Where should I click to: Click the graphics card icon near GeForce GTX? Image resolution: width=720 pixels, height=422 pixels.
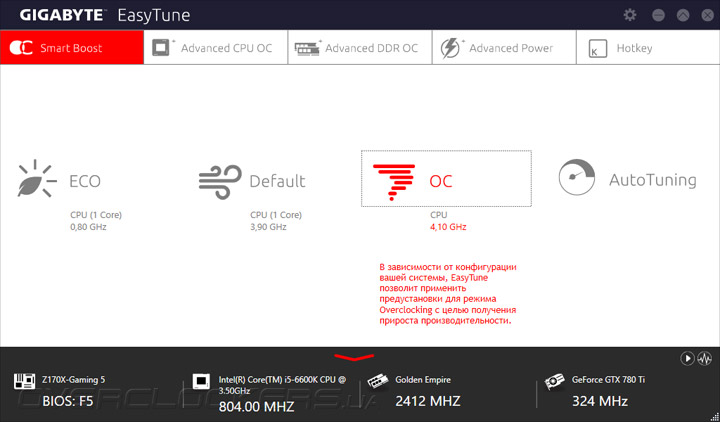coord(554,381)
